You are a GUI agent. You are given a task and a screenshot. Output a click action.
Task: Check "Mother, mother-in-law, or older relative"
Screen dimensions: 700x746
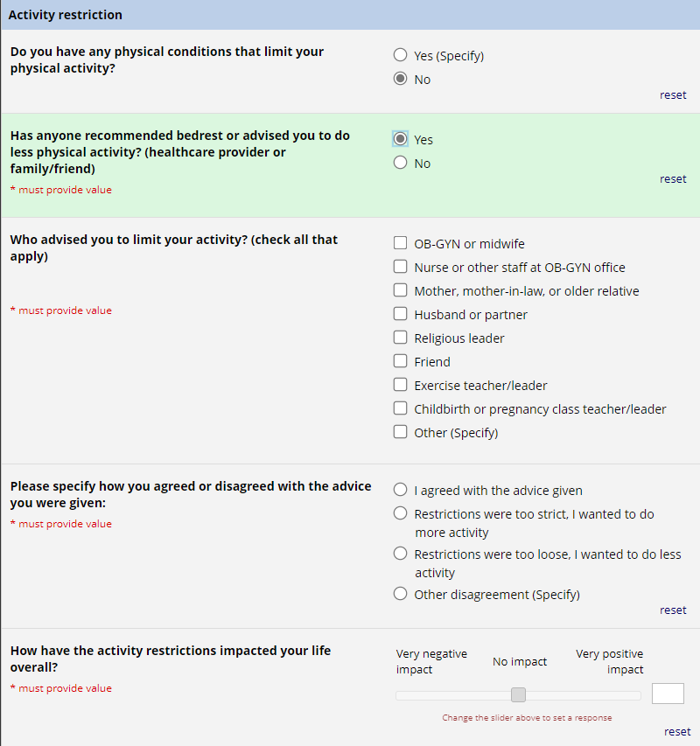400,289
